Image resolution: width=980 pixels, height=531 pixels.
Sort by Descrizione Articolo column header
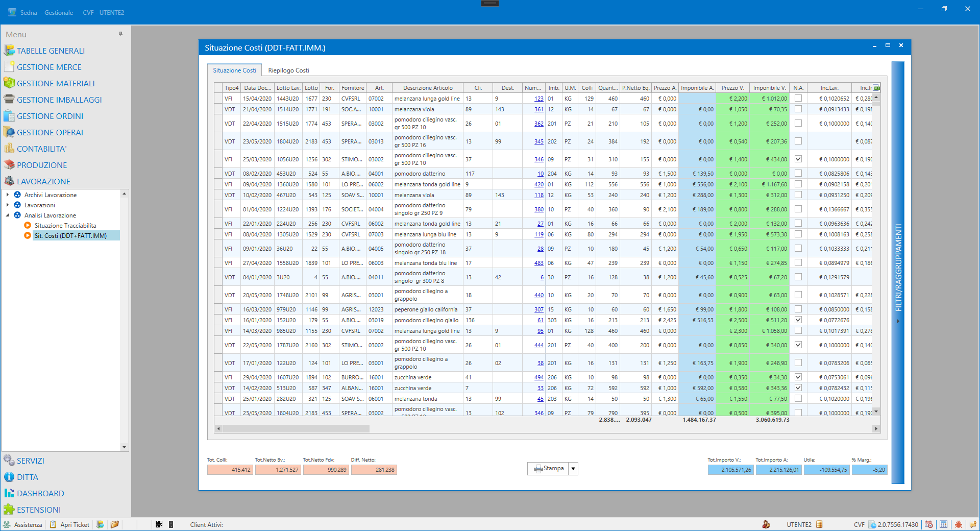[428, 88]
